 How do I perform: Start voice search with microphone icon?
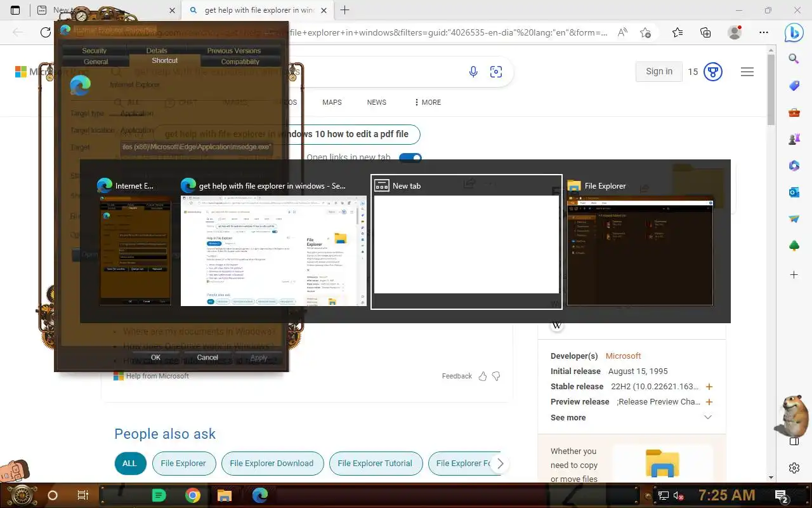[473, 72]
